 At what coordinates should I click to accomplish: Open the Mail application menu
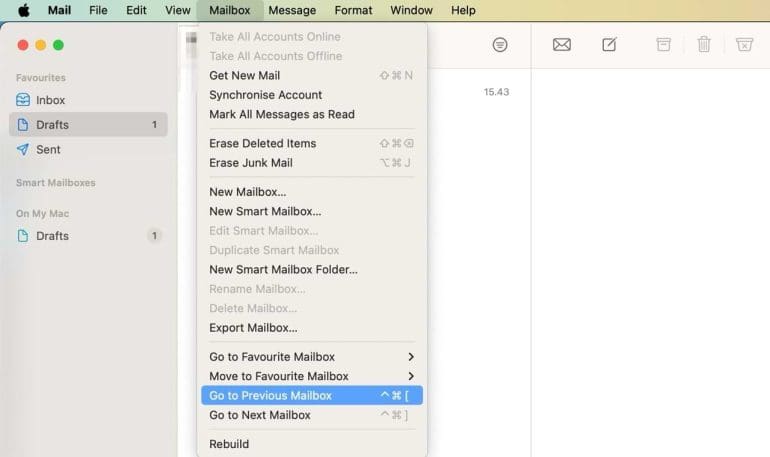(x=59, y=10)
